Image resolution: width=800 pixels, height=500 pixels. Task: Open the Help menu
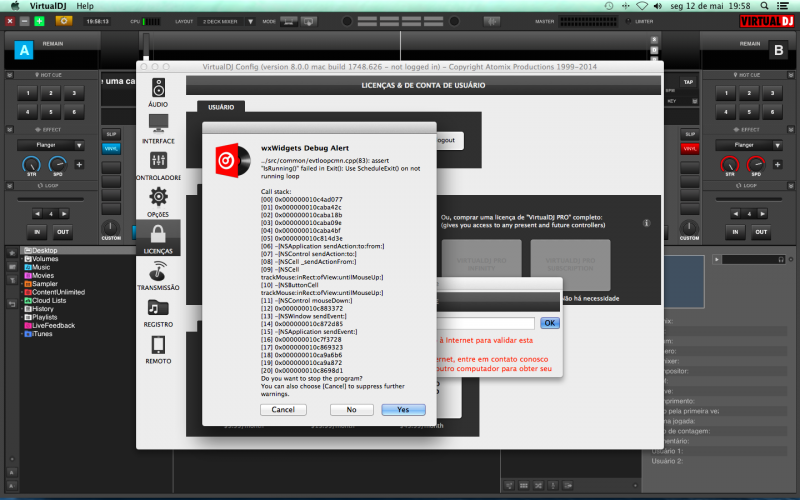click(85, 6)
